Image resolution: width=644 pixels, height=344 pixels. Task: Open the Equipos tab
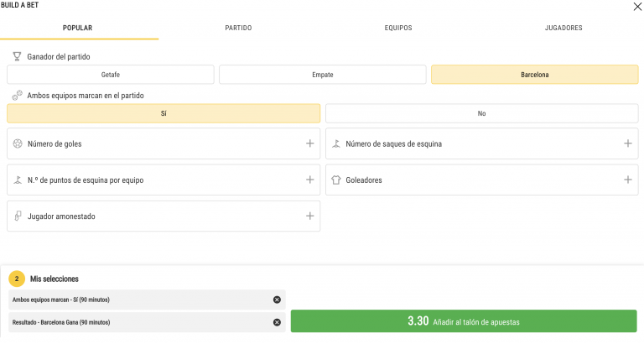[398, 28]
